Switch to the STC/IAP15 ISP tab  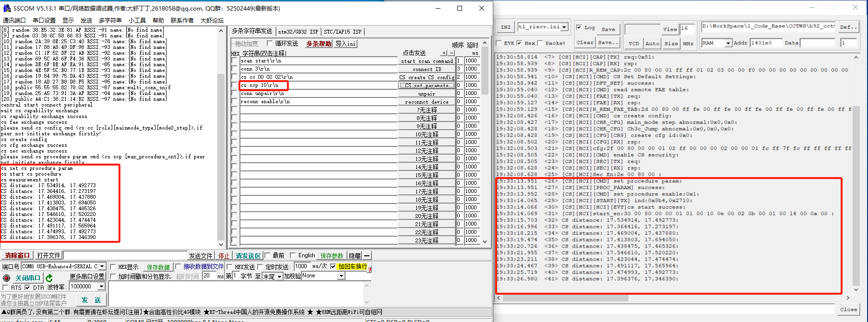click(343, 32)
